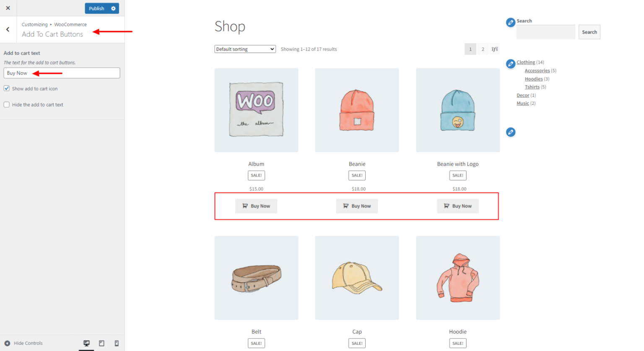Click the pencil edit icon beside product categories
Screen dimensions: 644x351
510,64
